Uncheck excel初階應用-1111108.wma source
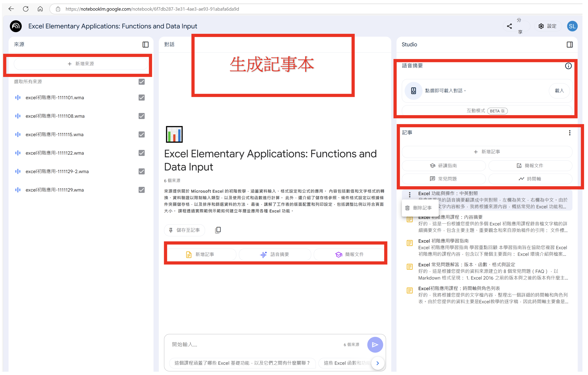This screenshot has width=588, height=375. tap(142, 116)
